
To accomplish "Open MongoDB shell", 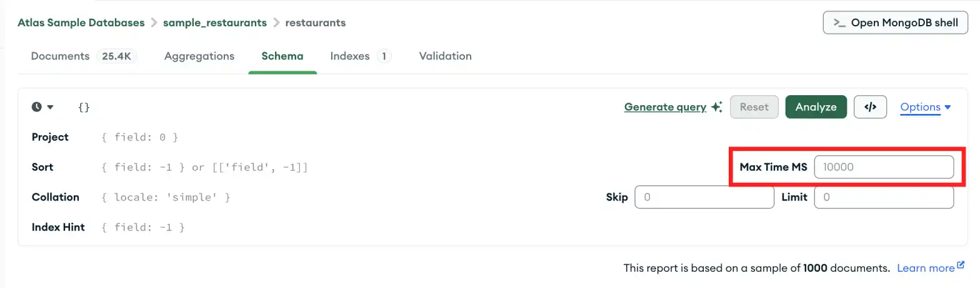I will (x=895, y=23).
